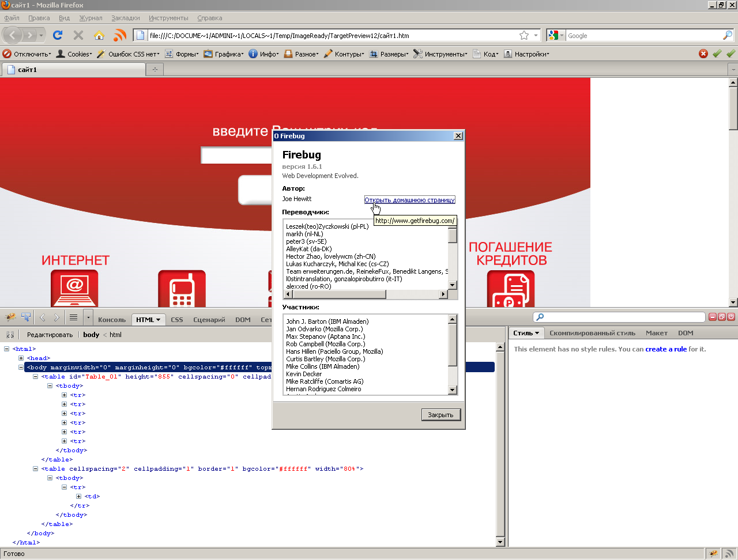
Task: Click the create a rule link
Action: point(666,349)
